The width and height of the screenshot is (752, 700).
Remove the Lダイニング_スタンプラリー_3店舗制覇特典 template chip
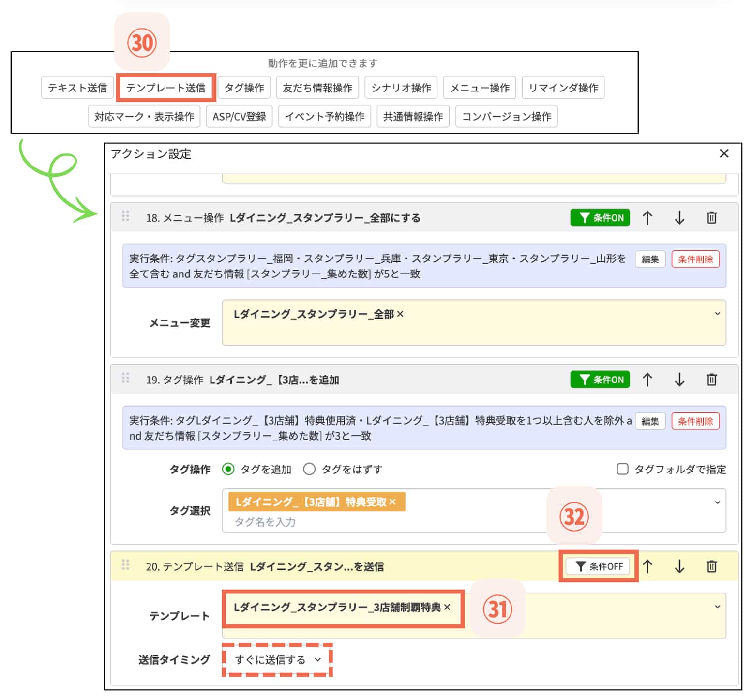448,607
